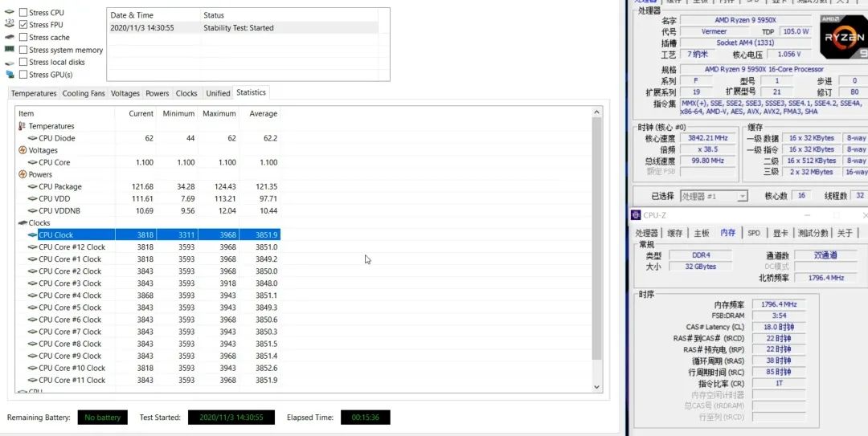The width and height of the screenshot is (868, 436).
Task: Open the 显卡 tab in lower CPU-Z window
Action: pos(780,233)
